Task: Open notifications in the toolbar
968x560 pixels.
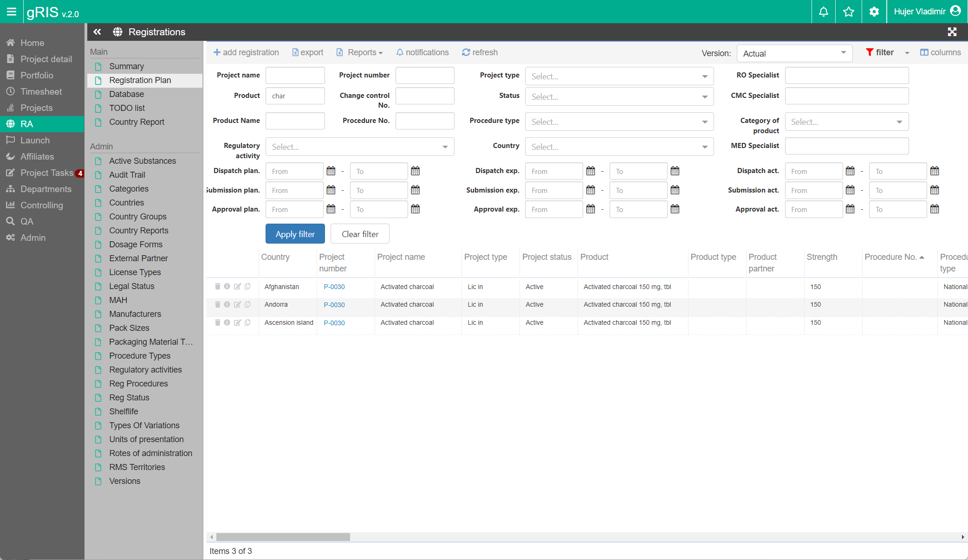Action: coord(422,52)
